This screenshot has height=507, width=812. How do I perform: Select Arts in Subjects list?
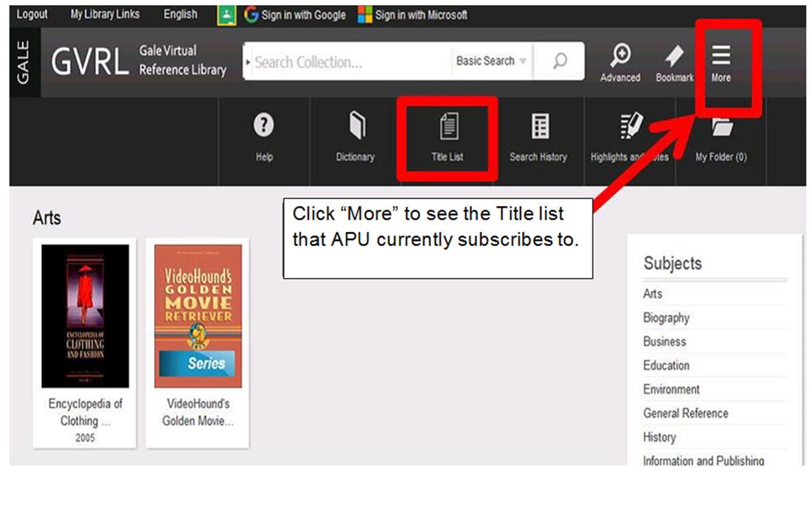coord(652,294)
